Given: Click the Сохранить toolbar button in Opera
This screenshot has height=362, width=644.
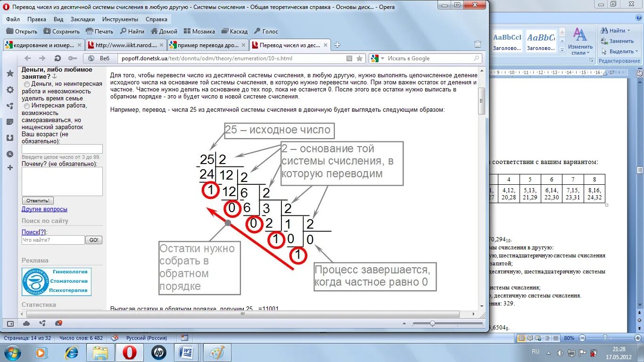Looking at the screenshot, I should [62, 32].
